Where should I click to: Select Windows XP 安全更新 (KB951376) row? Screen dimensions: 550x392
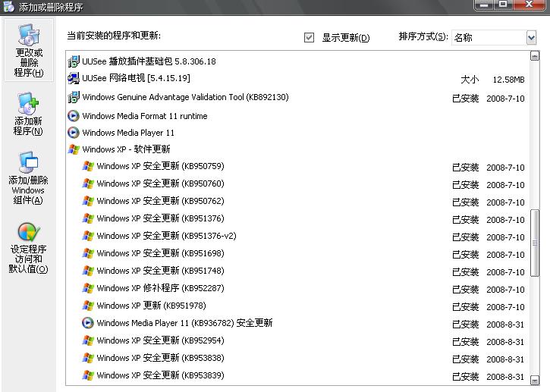297,218
